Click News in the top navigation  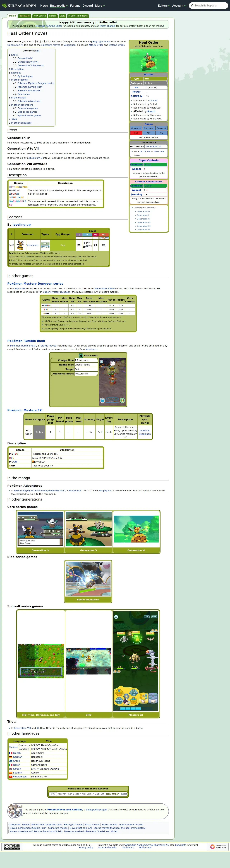click(x=44, y=6)
